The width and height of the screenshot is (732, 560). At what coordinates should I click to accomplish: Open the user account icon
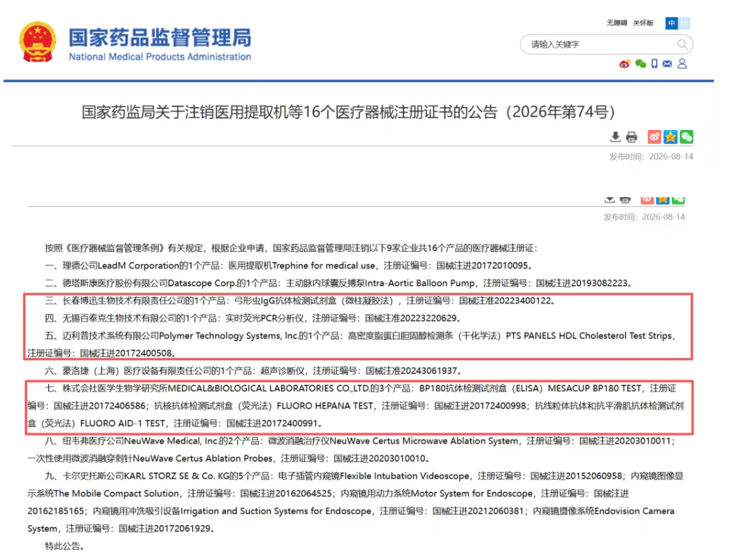[x=682, y=64]
